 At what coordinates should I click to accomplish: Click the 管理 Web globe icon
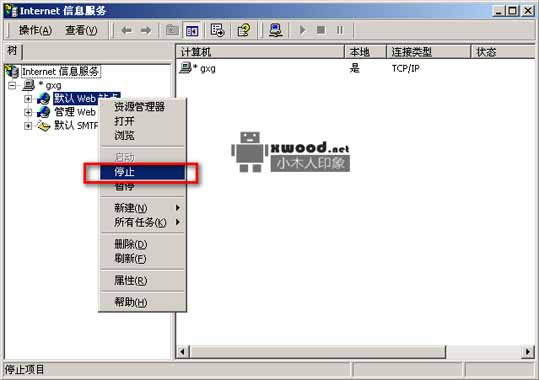pos(43,112)
